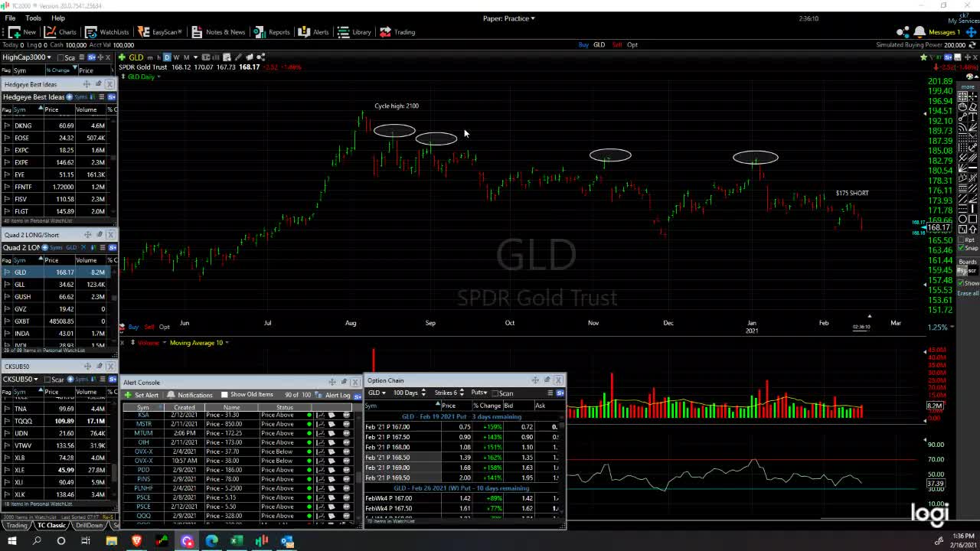Open Excel from the taskbar
Image resolution: width=980 pixels, height=551 pixels.
tap(237, 541)
